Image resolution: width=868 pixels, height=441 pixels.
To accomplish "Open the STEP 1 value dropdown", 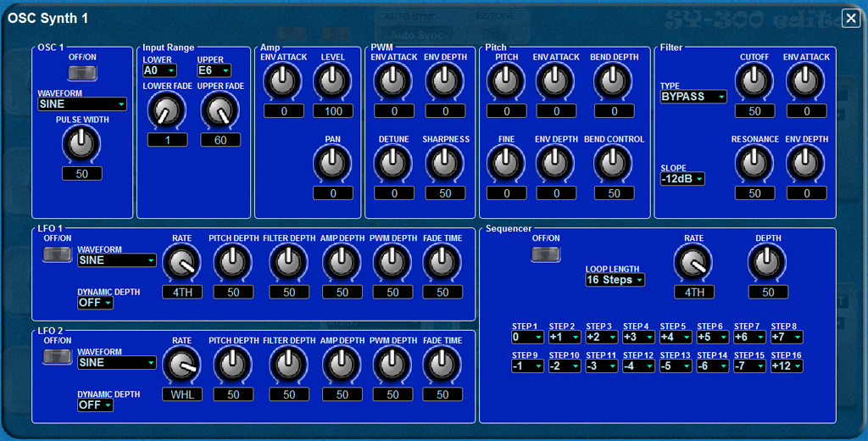I will point(527,337).
